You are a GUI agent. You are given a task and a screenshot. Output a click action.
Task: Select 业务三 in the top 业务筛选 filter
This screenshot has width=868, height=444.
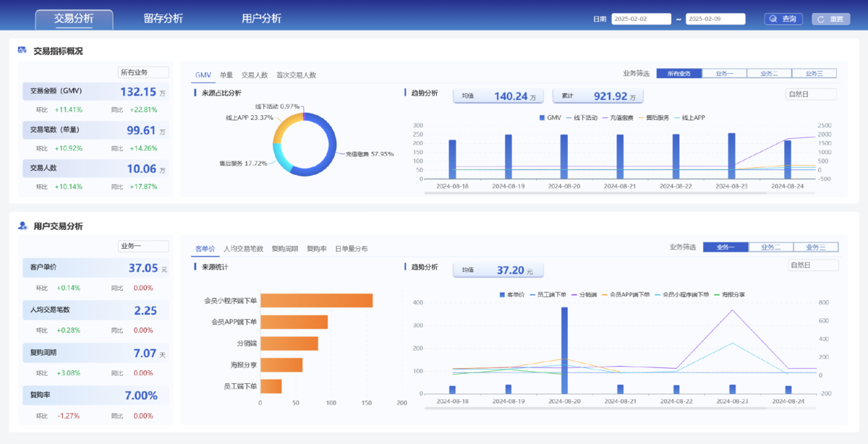(x=814, y=73)
